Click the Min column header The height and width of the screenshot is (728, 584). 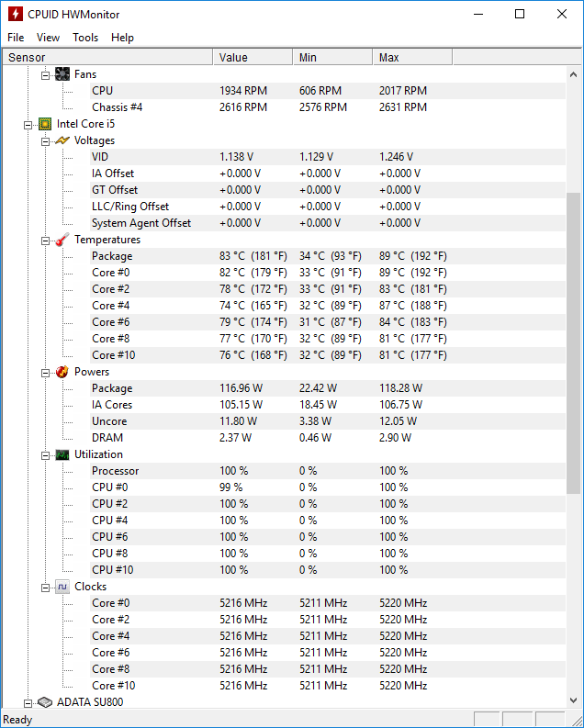[x=332, y=58]
